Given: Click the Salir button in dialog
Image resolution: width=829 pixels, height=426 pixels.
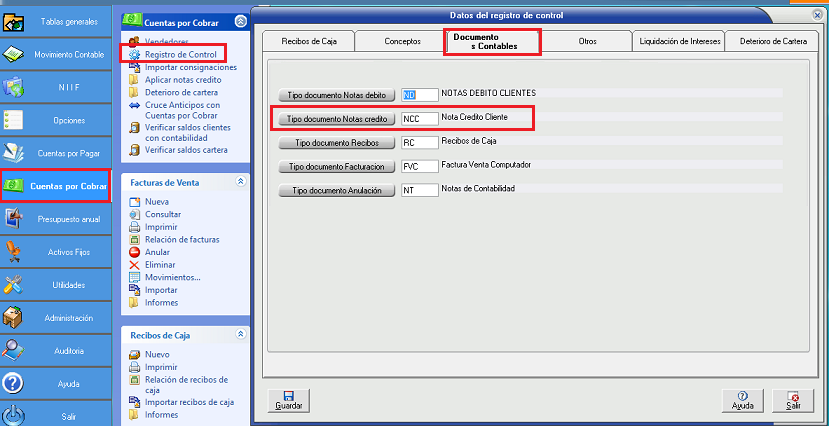Looking at the screenshot, I should (793, 401).
